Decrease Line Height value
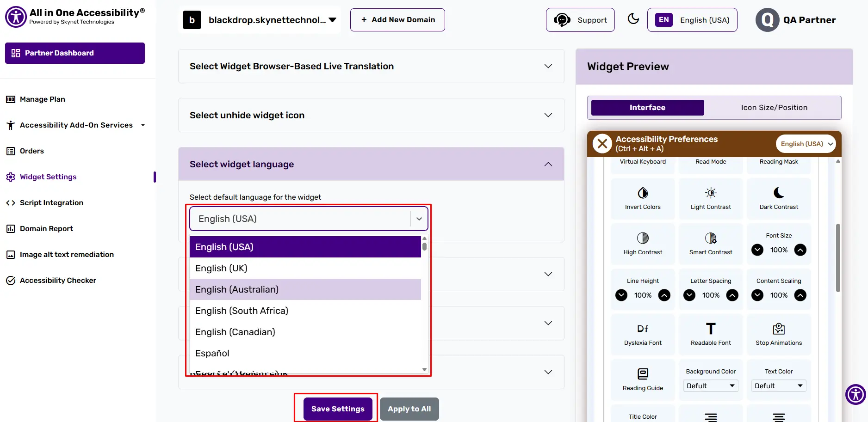This screenshot has height=422, width=868. point(621,295)
